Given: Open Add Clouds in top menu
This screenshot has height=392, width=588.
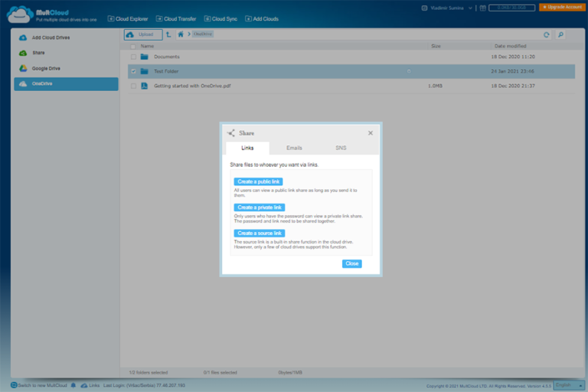Looking at the screenshot, I should (262, 18).
